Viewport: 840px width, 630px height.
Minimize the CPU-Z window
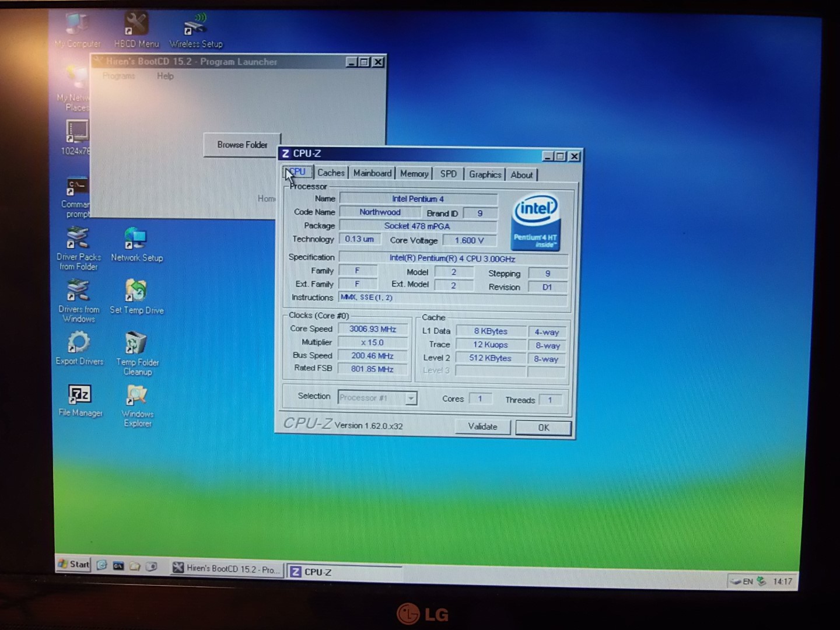tap(547, 156)
